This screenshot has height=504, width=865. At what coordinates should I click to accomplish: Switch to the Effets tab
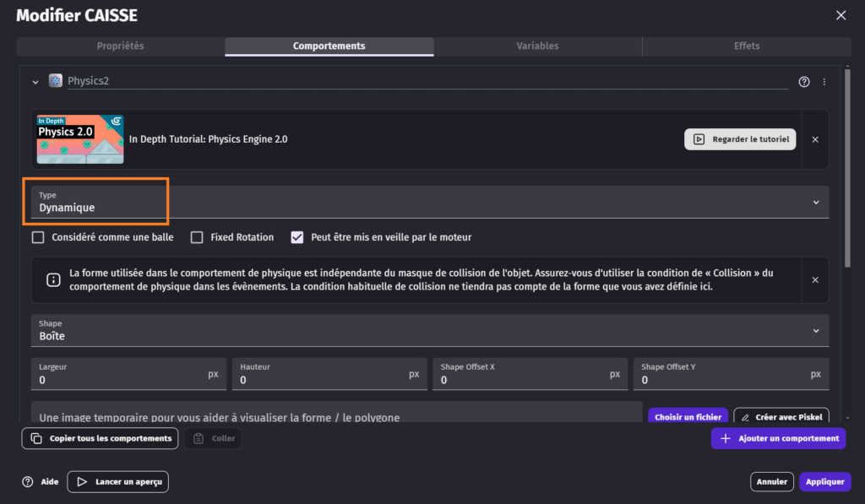click(x=747, y=46)
